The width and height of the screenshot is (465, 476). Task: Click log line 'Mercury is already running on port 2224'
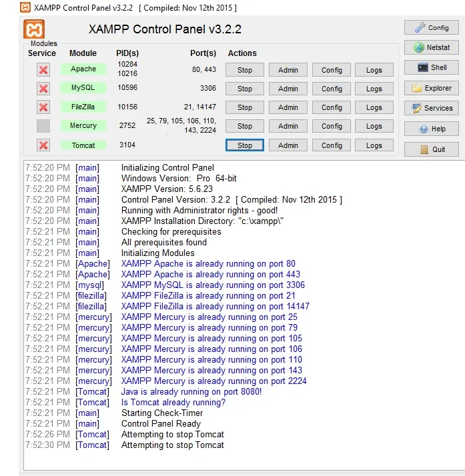214,381
